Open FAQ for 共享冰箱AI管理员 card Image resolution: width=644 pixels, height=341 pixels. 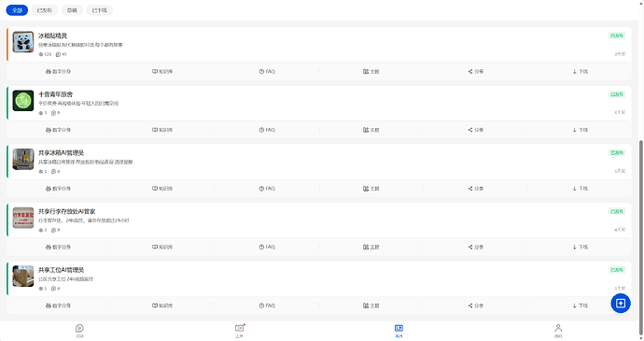[267, 189]
